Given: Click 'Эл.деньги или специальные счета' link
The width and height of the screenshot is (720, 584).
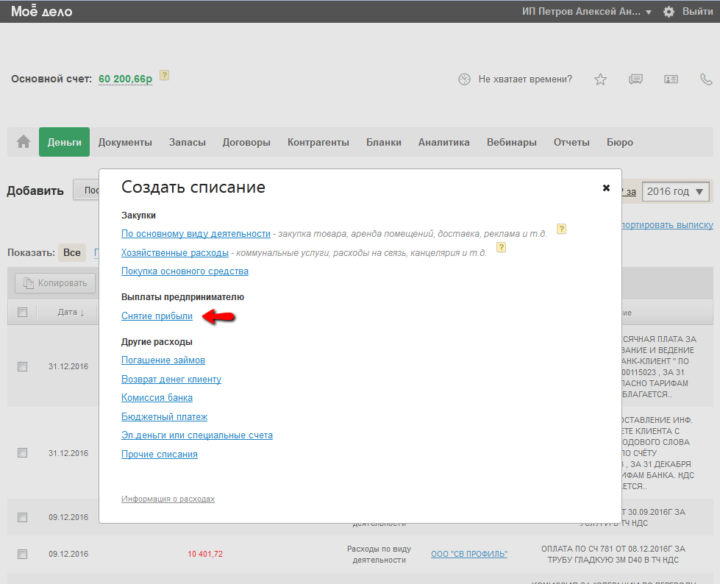Looking at the screenshot, I should [x=197, y=435].
